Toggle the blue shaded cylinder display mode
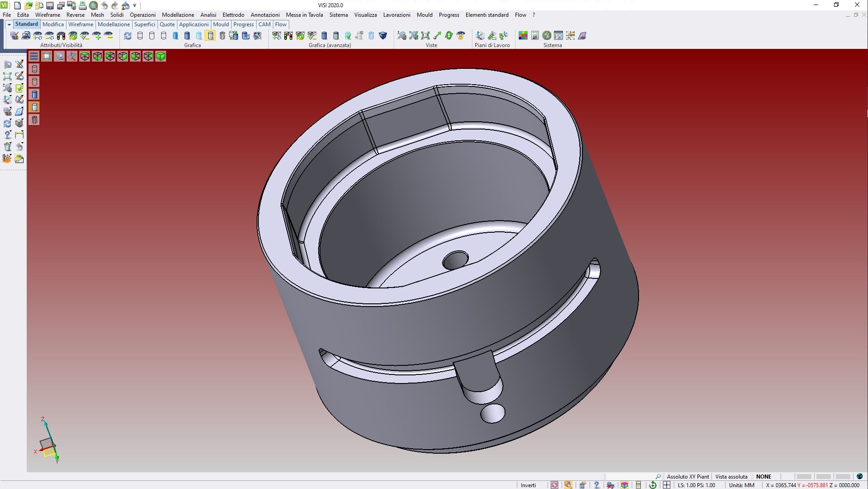 coord(175,36)
